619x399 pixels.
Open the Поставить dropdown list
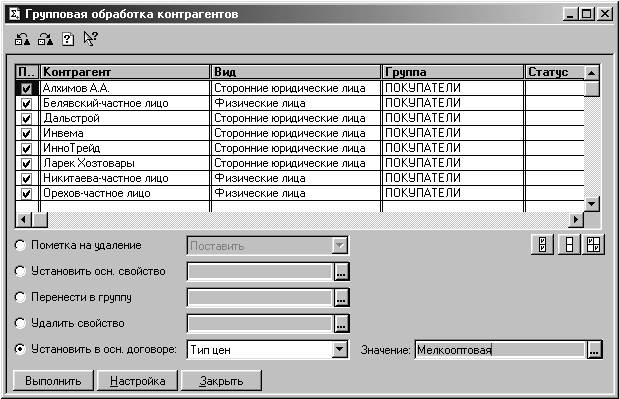[340, 245]
